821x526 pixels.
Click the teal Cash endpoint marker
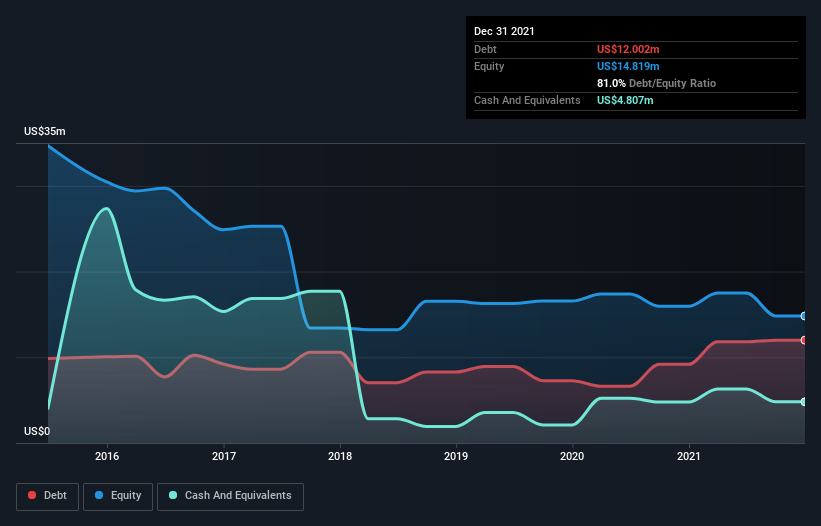[804, 402]
